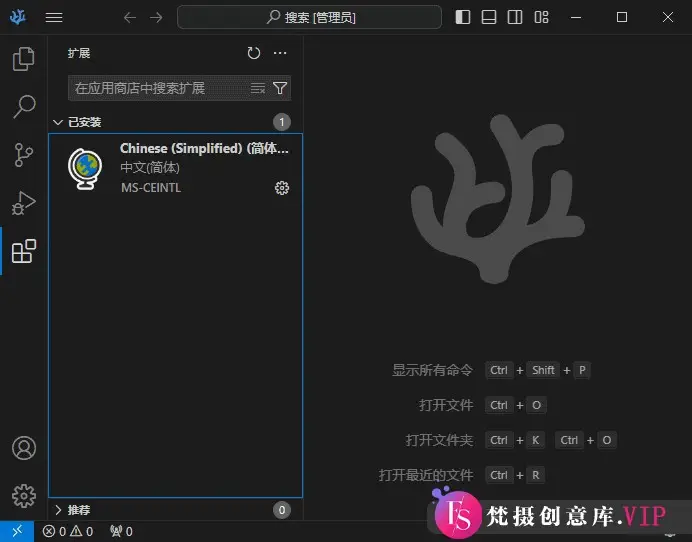Open the customize layout icon
This screenshot has height=542, width=692.
tap(541, 17)
